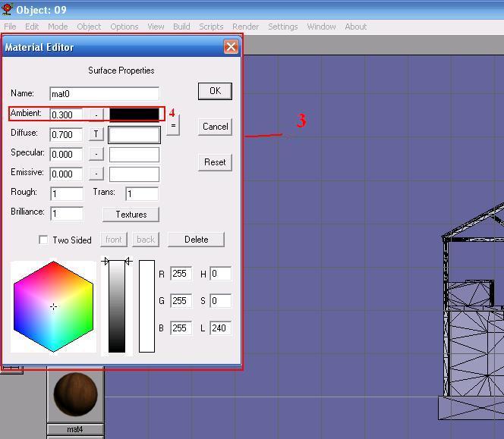Select the black Ambient color swatch
Screen dimensions: 504x439
pyautogui.click(x=134, y=114)
